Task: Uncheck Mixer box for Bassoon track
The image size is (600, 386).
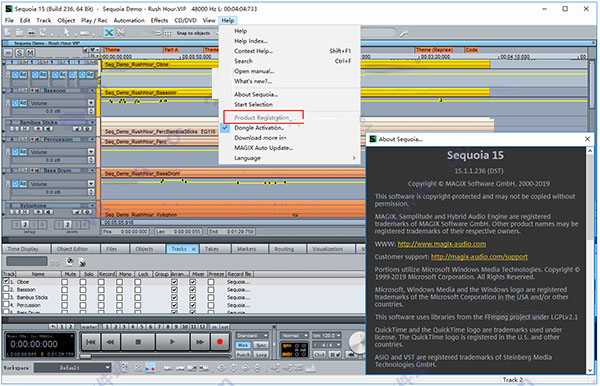Action: (192, 290)
